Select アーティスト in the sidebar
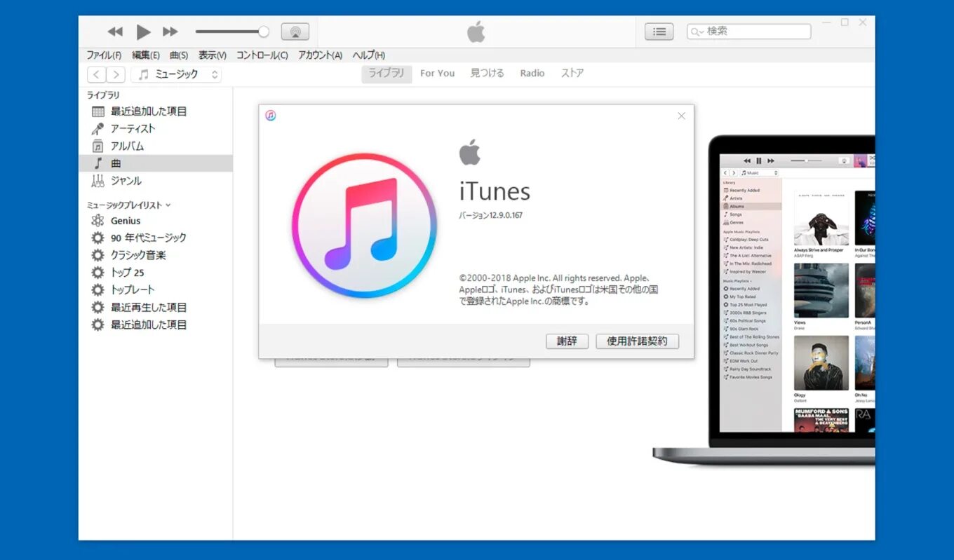The image size is (954, 560). pyautogui.click(x=156, y=129)
